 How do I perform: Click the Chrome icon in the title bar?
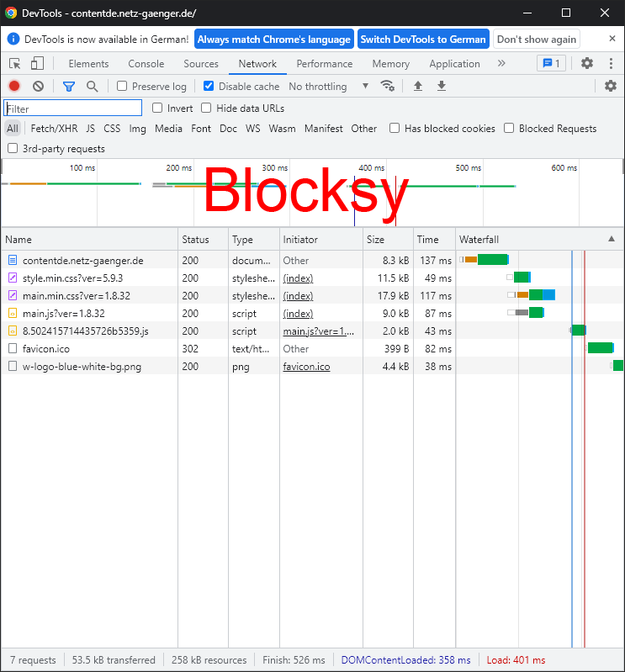pyautogui.click(x=11, y=13)
